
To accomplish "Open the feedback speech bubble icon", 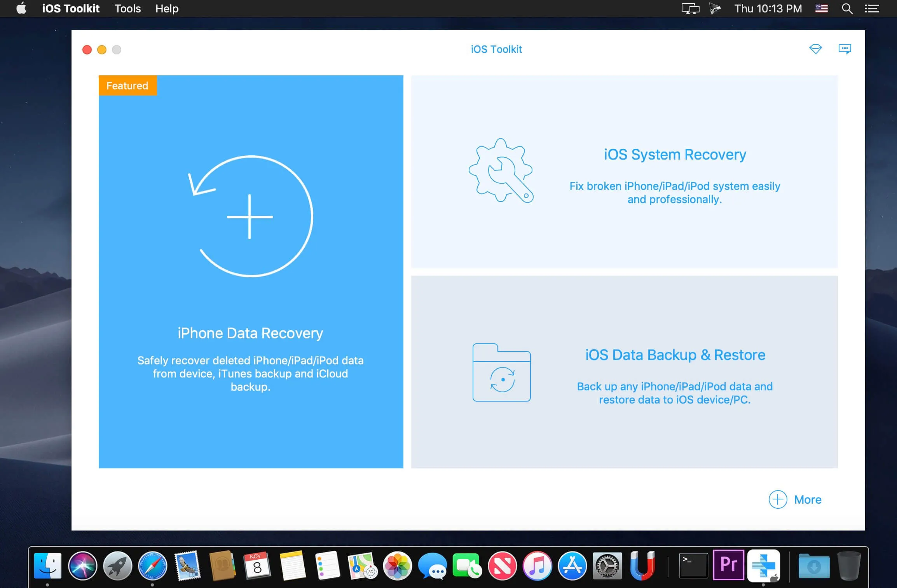I will tap(845, 49).
